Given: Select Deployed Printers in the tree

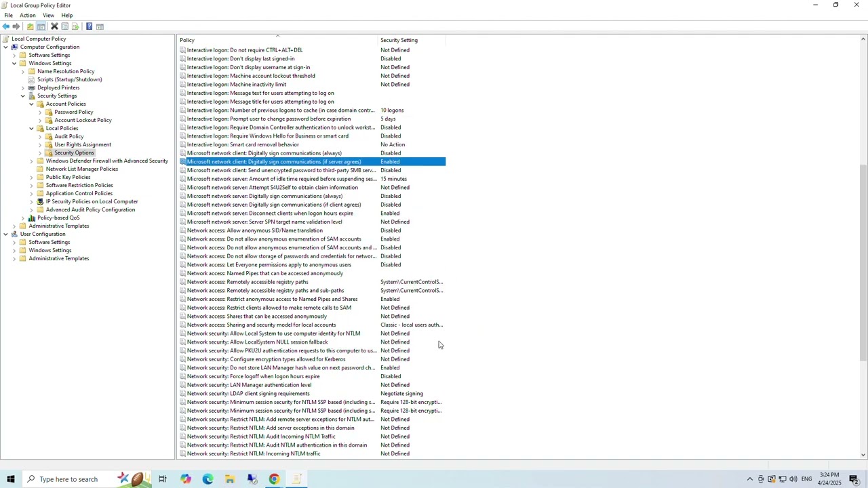Looking at the screenshot, I should tap(58, 87).
